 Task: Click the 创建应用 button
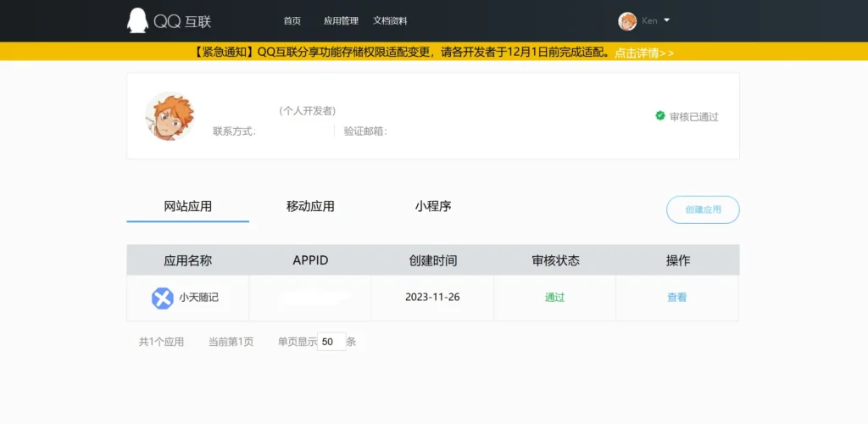tap(703, 209)
